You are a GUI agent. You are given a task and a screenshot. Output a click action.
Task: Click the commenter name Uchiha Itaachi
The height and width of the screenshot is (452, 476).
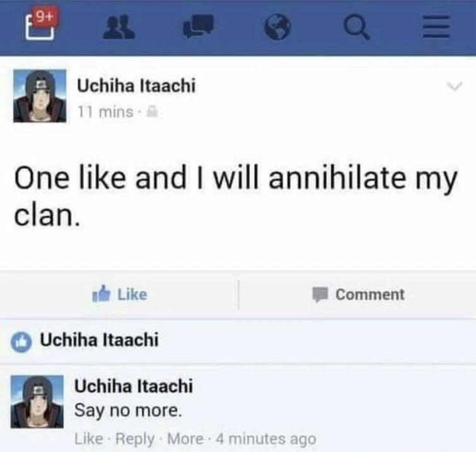click(134, 386)
